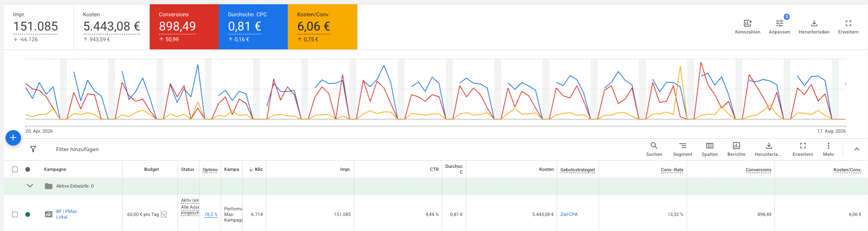868x231 pixels.
Task: Sort table by Kosten column header
Action: (x=546, y=169)
